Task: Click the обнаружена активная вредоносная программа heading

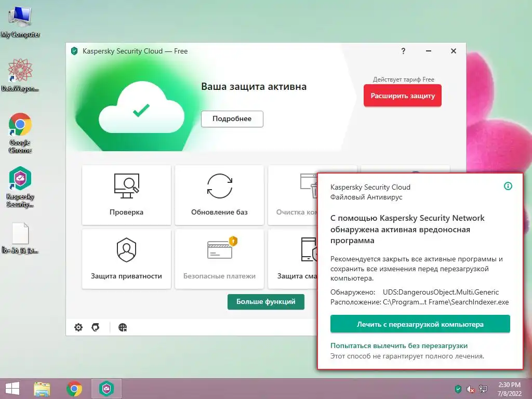Action: pos(401,235)
